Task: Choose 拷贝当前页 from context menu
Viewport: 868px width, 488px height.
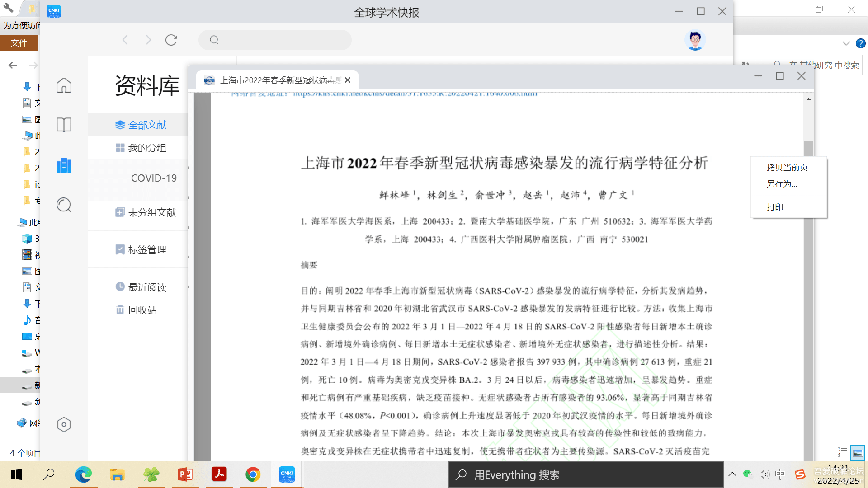Action: (787, 167)
